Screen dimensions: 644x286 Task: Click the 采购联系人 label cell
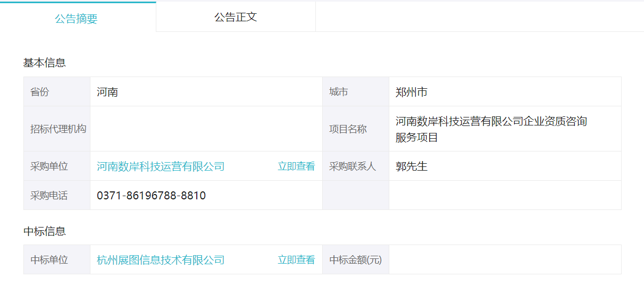pyautogui.click(x=353, y=166)
